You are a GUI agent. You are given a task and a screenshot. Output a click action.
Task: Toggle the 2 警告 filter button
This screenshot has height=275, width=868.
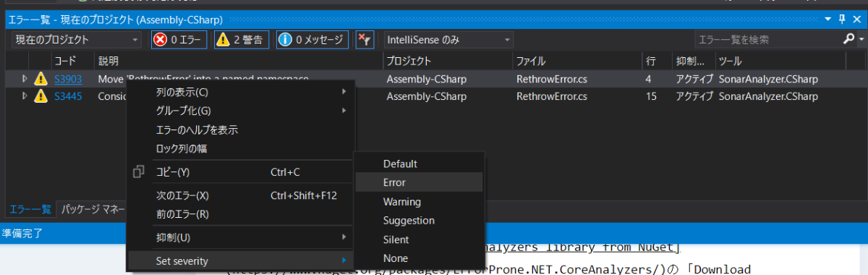pos(242,40)
